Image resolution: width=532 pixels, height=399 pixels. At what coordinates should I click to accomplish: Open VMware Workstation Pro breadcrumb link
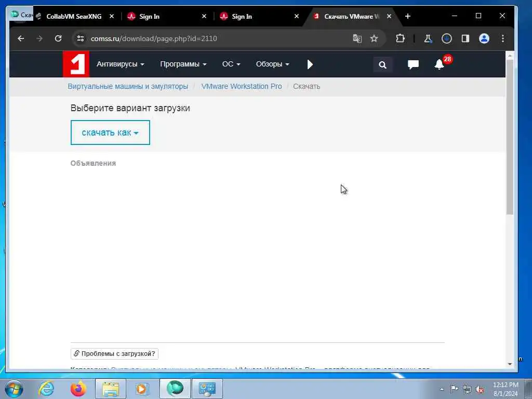(242, 87)
